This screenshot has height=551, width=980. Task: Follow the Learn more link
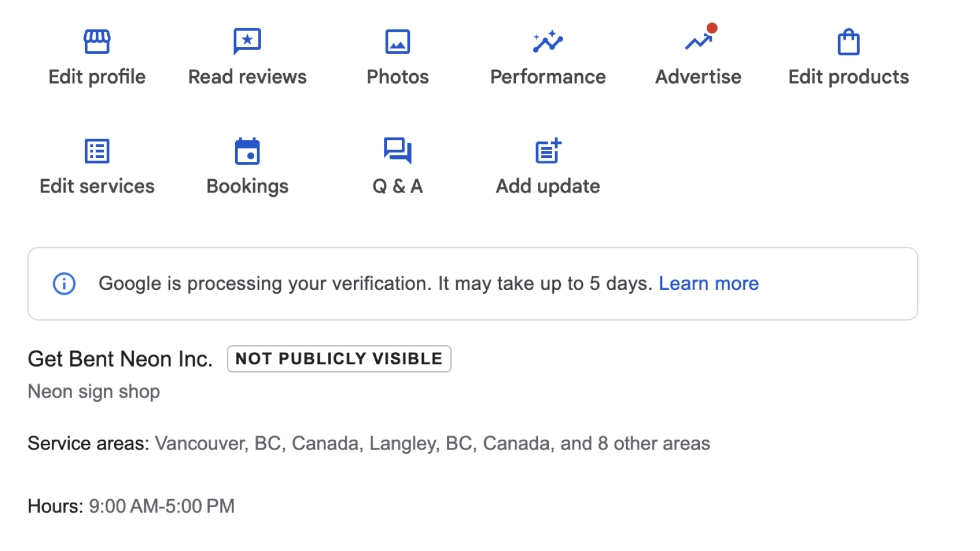point(708,284)
